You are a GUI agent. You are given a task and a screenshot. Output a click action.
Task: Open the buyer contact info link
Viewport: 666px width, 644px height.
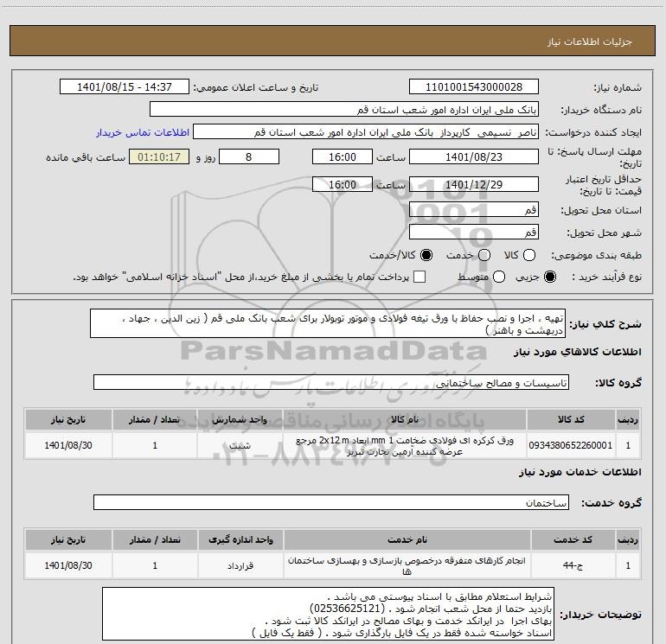143,132
